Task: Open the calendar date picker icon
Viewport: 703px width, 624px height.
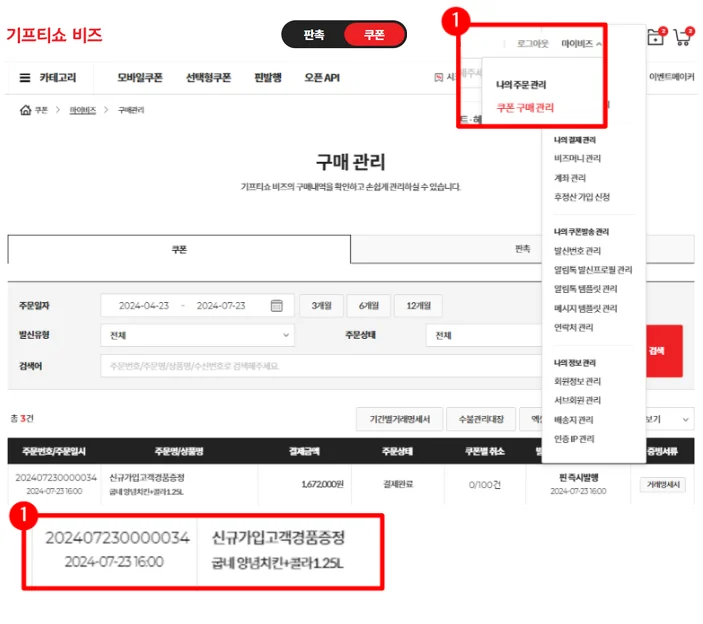Action: 277,306
